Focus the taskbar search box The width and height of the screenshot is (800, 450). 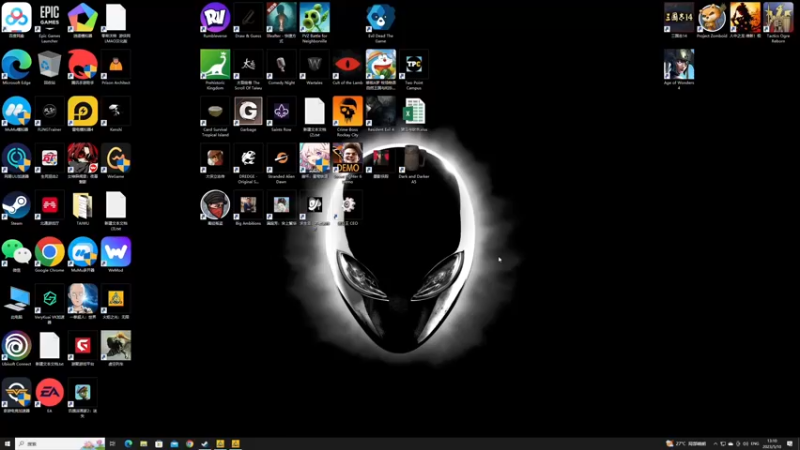[60, 444]
